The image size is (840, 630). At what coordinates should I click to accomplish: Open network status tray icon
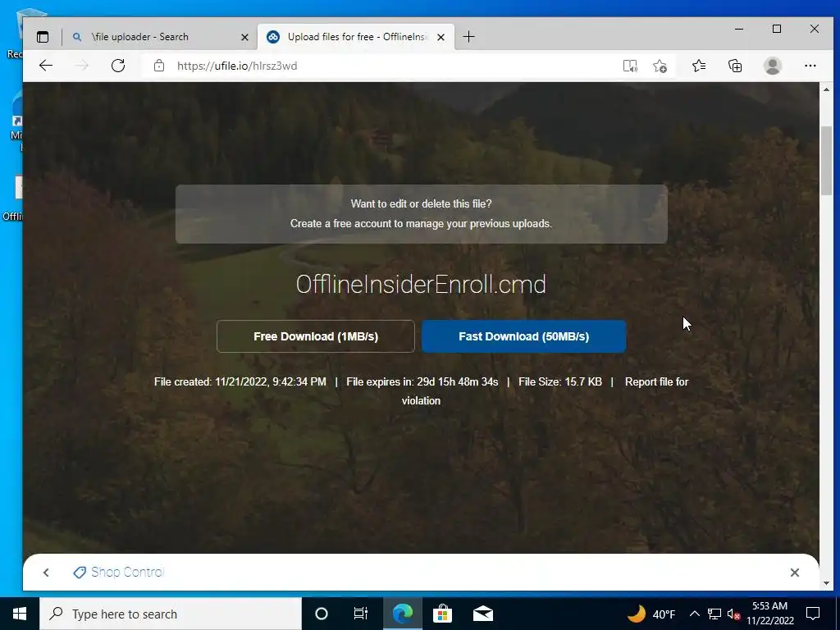pyautogui.click(x=714, y=614)
